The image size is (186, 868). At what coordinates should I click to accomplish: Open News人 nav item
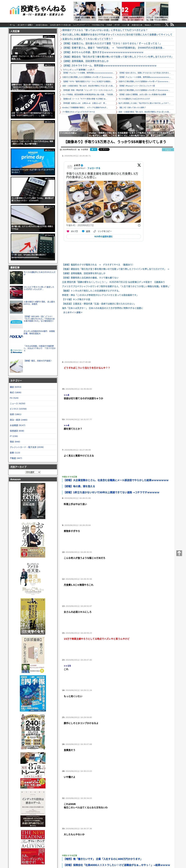click(148, 25)
